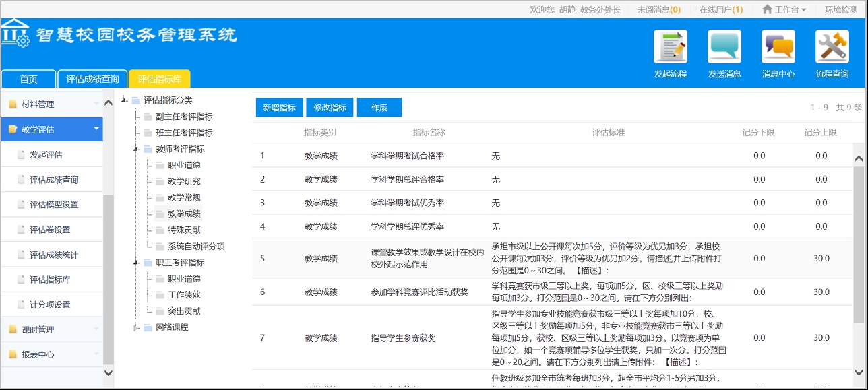The height and width of the screenshot is (390, 868).
Task: Collapse the 教师考评指标 tree node
Action: coord(137,149)
